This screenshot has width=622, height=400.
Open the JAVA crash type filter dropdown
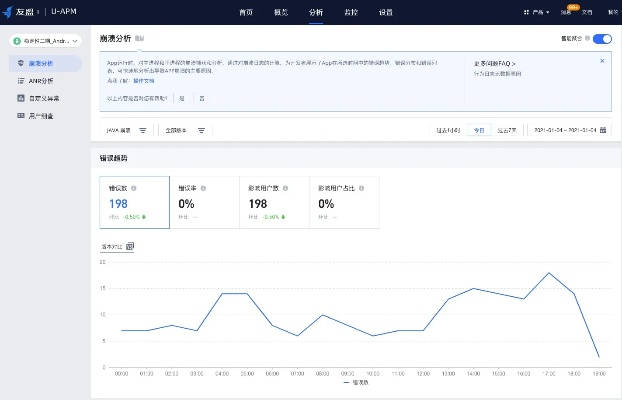127,130
